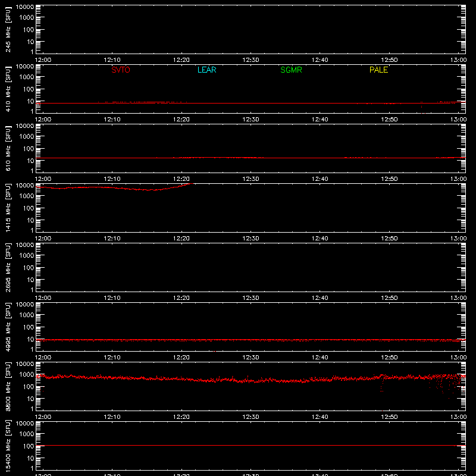476x476 pixels.
Task: Select the 2695 MHz [SFU] axis title
Action: click(x=8, y=267)
